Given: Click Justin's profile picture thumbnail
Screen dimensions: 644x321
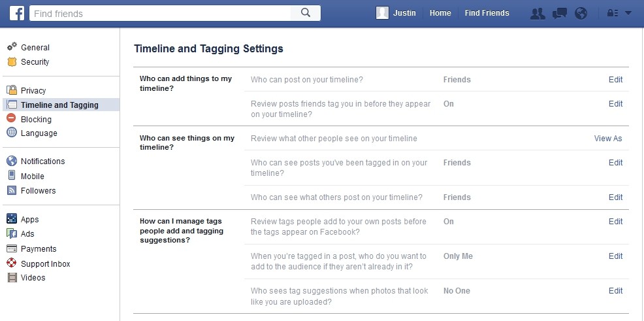Looking at the screenshot, I should tap(382, 13).
